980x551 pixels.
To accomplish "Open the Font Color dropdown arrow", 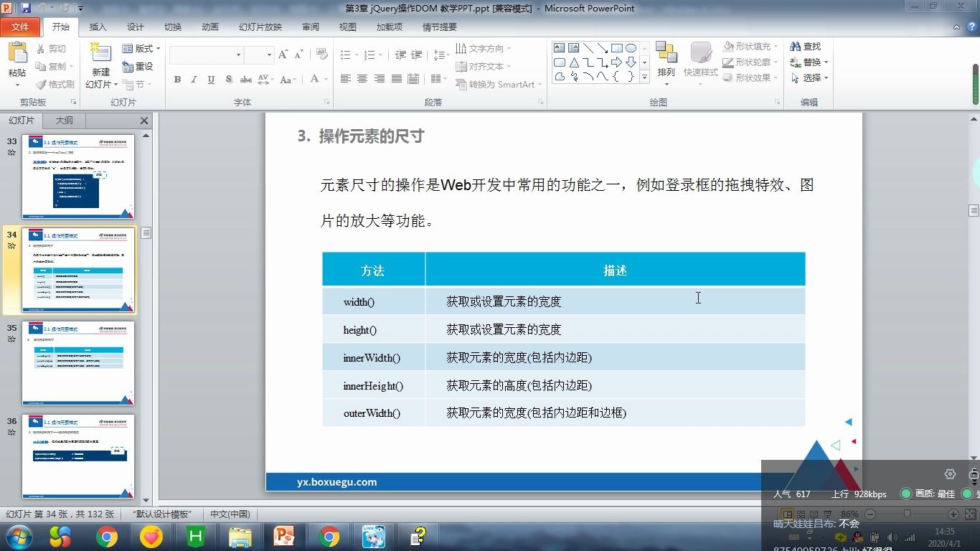I will click(x=326, y=80).
